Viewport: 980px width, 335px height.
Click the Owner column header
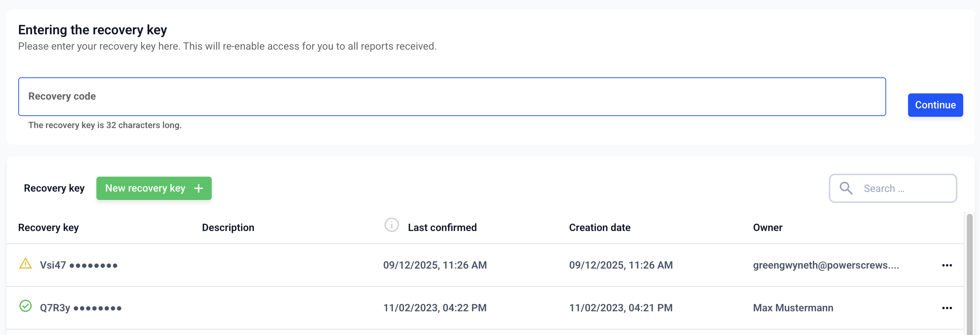[767, 227]
